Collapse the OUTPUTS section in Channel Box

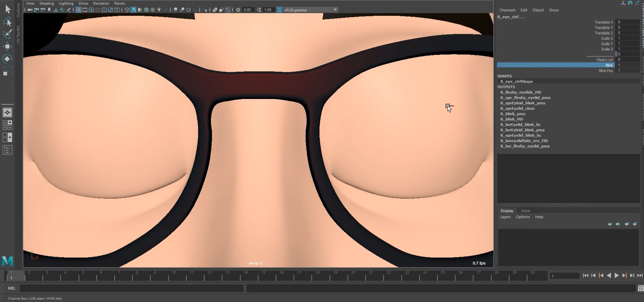pyautogui.click(x=506, y=87)
